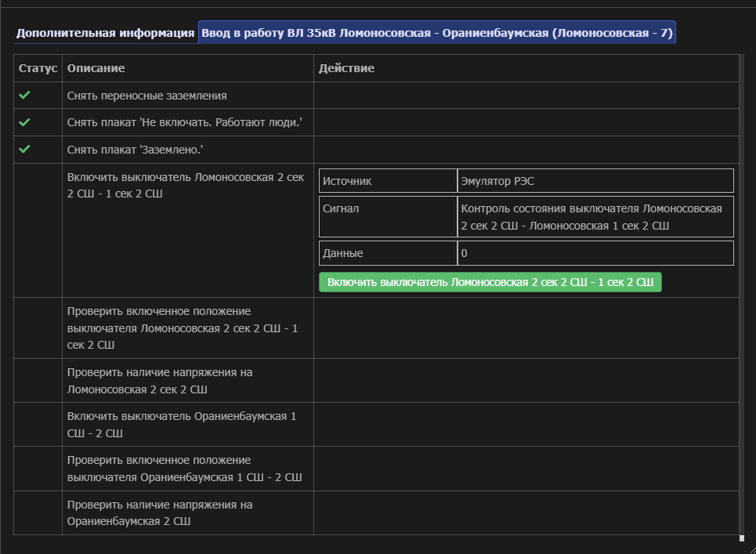
Task: Click the 'Данные' value field showing 0
Action: [465, 253]
